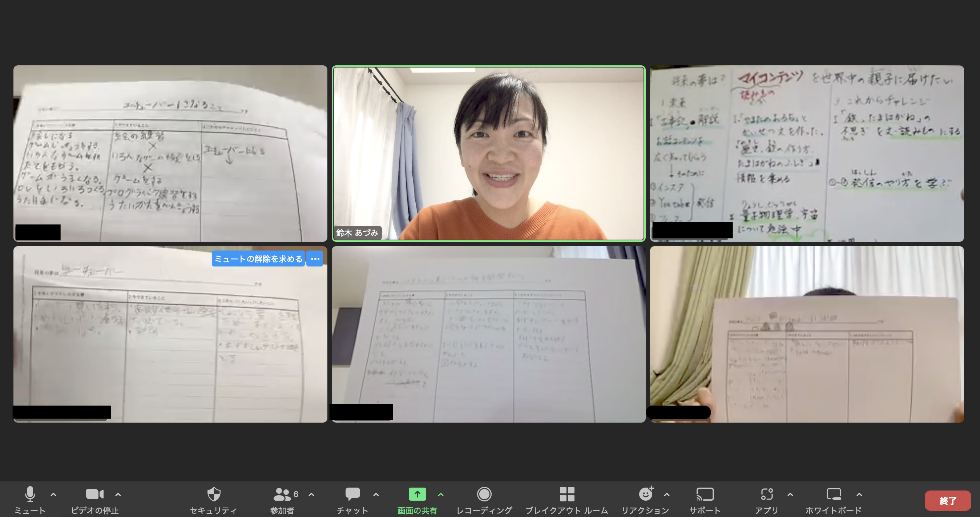
Task: Click the red 終了 end button
Action: (x=947, y=501)
